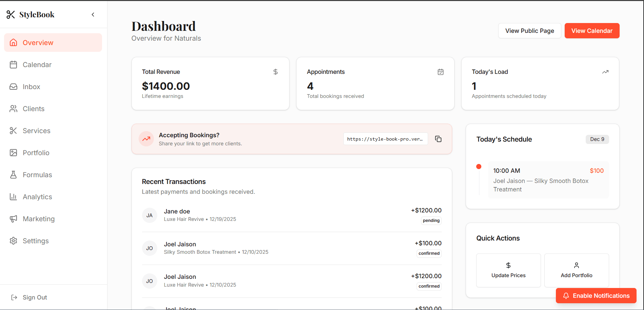
Task: Click the trend arrow on Today's Load card
Action: tap(605, 71)
